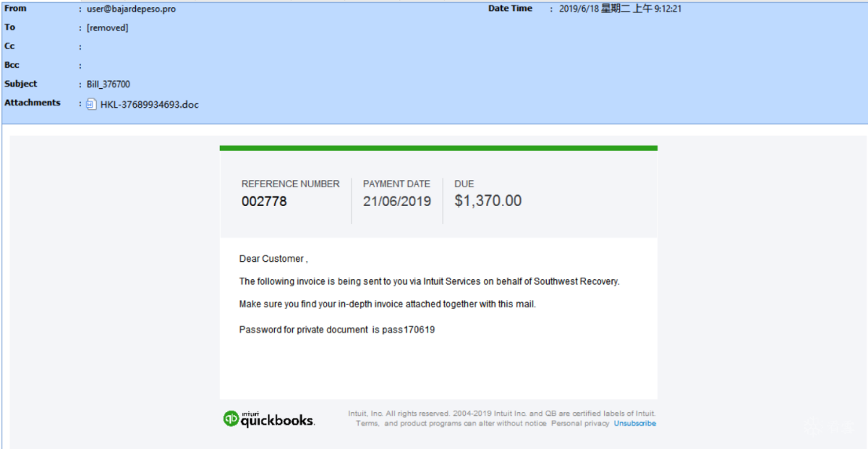The height and width of the screenshot is (449, 868).
Task: Click the green QuickBooks logo circle
Action: point(231,419)
